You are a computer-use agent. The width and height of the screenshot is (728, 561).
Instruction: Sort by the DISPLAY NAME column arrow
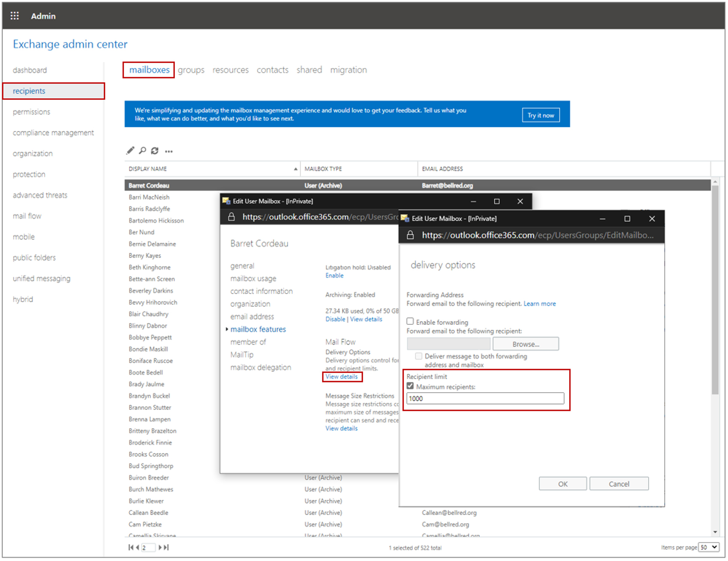[x=295, y=169]
